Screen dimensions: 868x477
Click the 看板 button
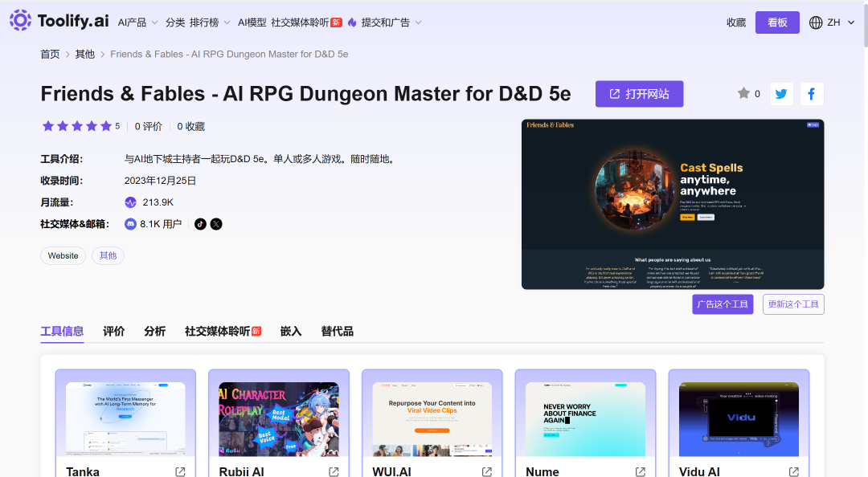(x=777, y=22)
